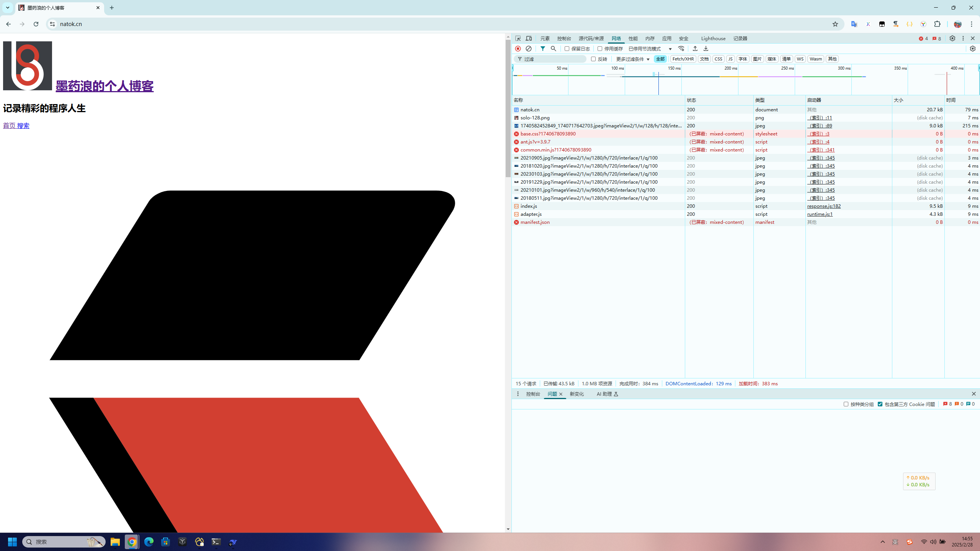This screenshot has height=551, width=980.
Task: Open the throttling mode dropdown
Action: (x=650, y=49)
